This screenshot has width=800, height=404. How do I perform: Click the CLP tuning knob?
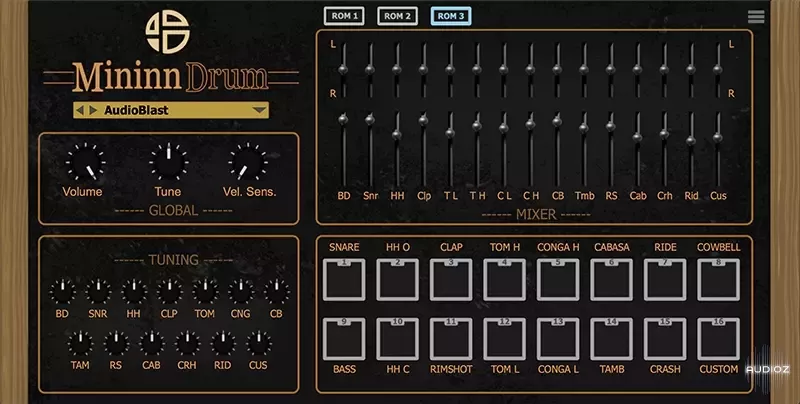pos(169,292)
